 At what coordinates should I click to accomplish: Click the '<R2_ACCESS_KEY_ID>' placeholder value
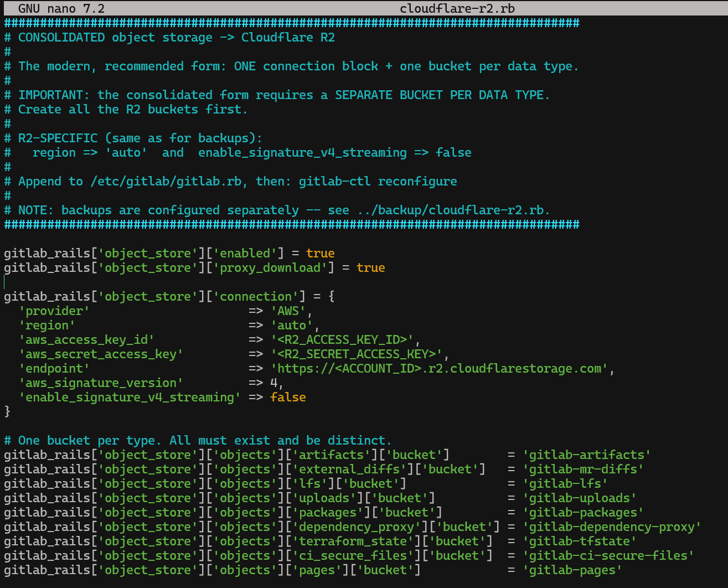coord(342,340)
